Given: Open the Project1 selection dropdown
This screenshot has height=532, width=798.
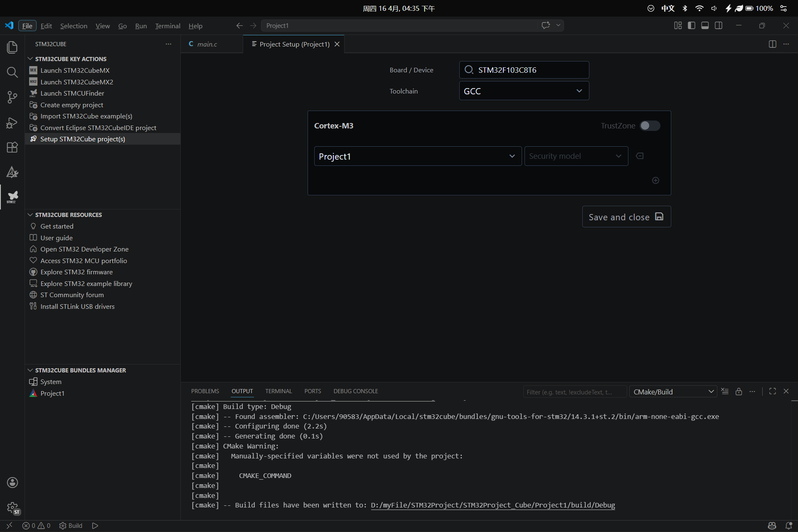Looking at the screenshot, I should pyautogui.click(x=418, y=156).
